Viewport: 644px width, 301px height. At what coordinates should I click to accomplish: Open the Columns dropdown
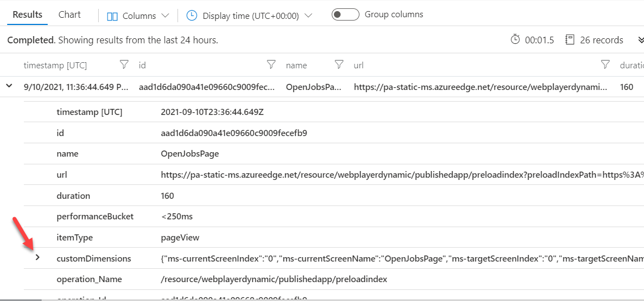[x=138, y=16]
